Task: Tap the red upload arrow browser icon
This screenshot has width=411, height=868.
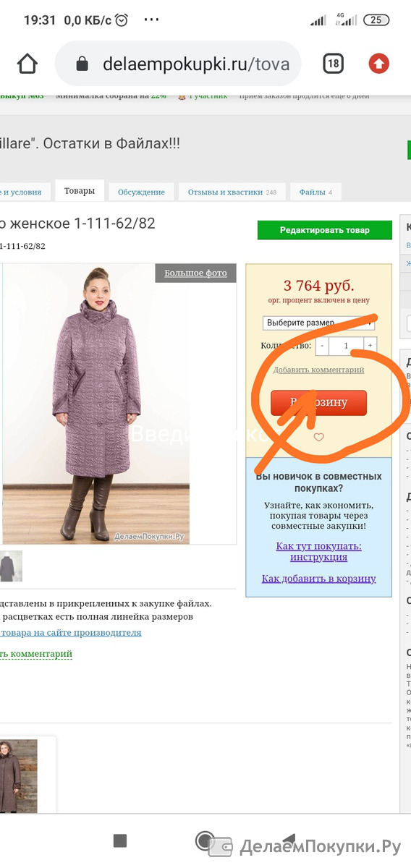Action: pos(378,64)
